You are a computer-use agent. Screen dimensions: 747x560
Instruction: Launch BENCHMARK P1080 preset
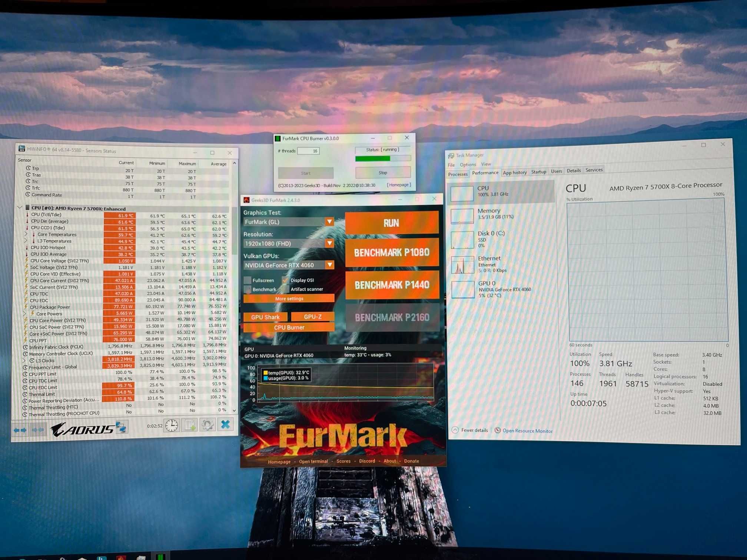coord(392,253)
